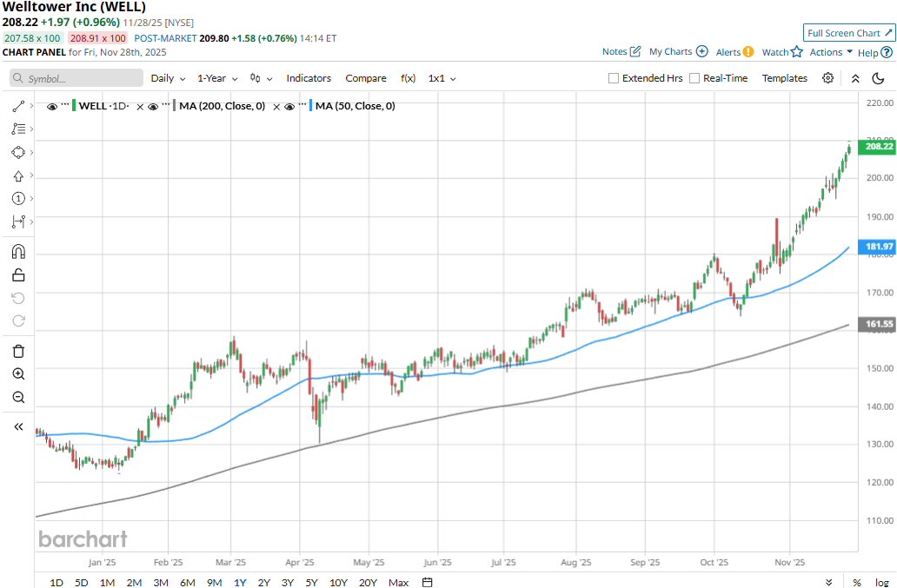Click the zoom out magnifier icon
This screenshot has height=588, width=897.
pyautogui.click(x=18, y=397)
